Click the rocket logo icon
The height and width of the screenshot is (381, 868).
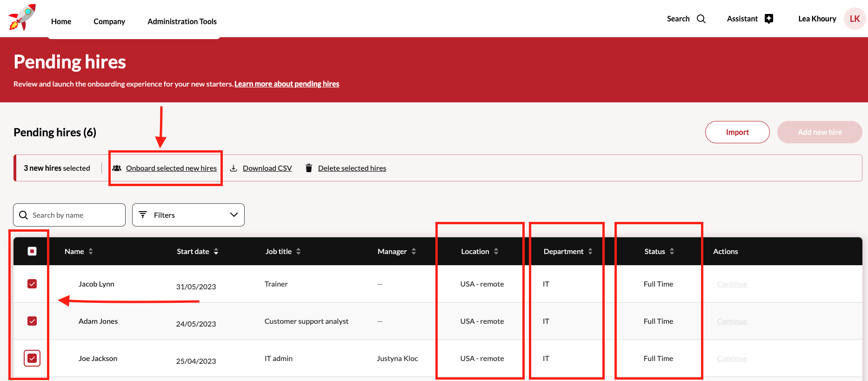(x=22, y=18)
